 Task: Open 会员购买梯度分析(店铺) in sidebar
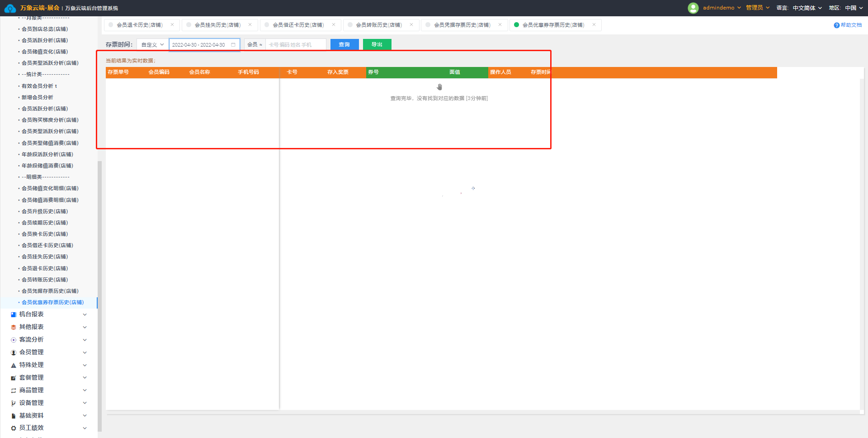[x=50, y=120]
